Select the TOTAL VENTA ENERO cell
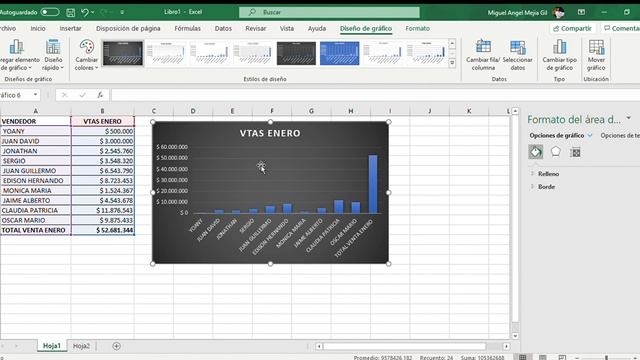This screenshot has height=360, width=640. (36, 230)
